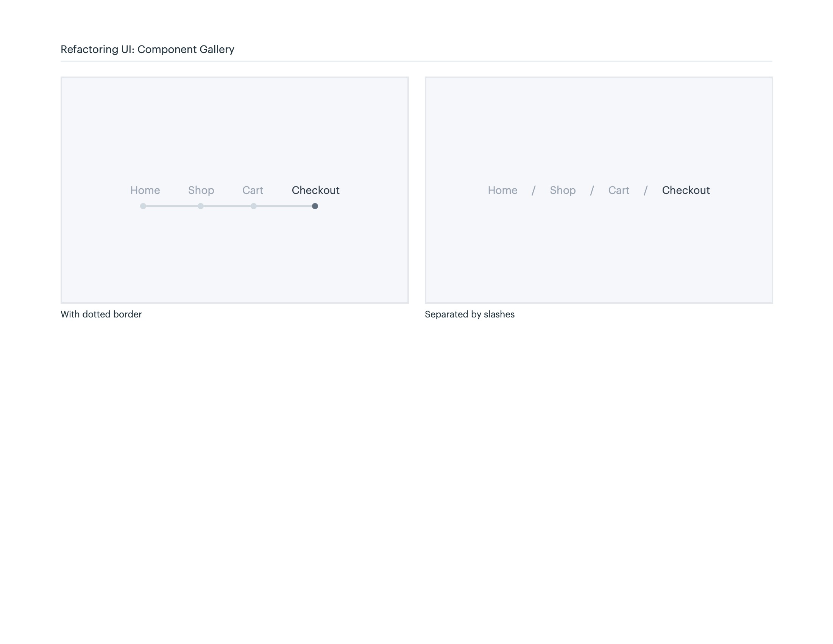The width and height of the screenshot is (833, 644).
Task: Click the dot marker under Shop
Action: coord(201,206)
